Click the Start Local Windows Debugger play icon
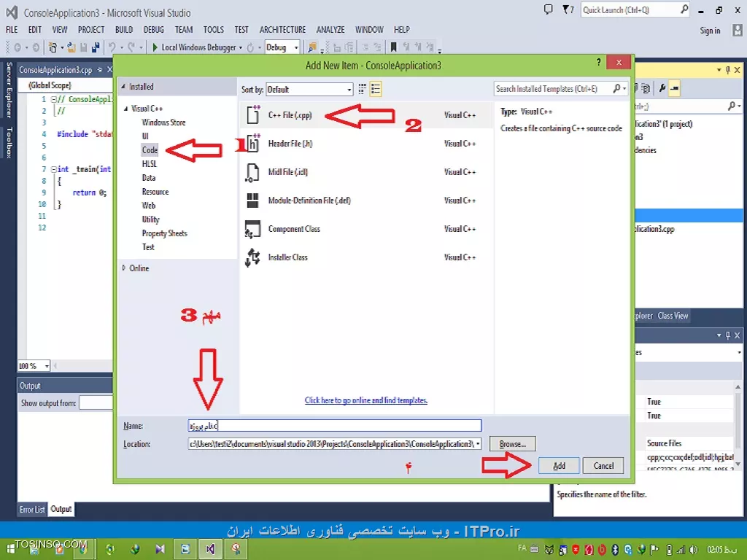 (x=155, y=47)
